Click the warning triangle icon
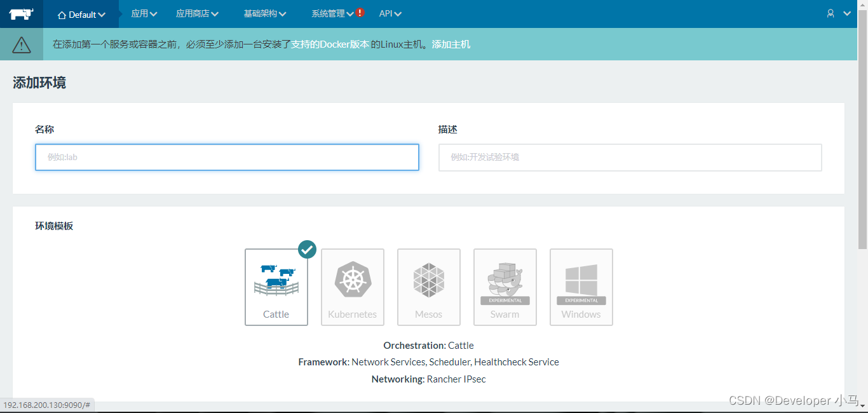Viewport: 868px width, 413px height. point(22,44)
